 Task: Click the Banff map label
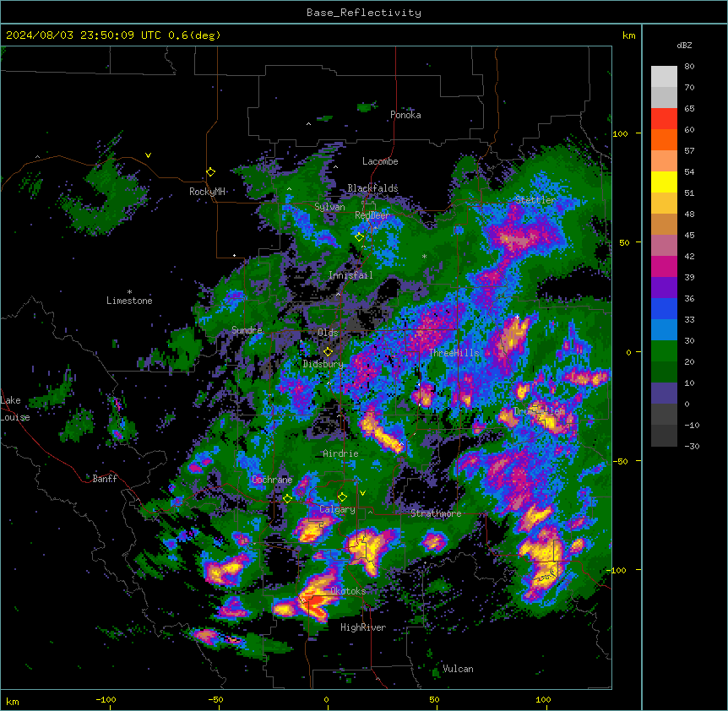pyautogui.click(x=105, y=479)
